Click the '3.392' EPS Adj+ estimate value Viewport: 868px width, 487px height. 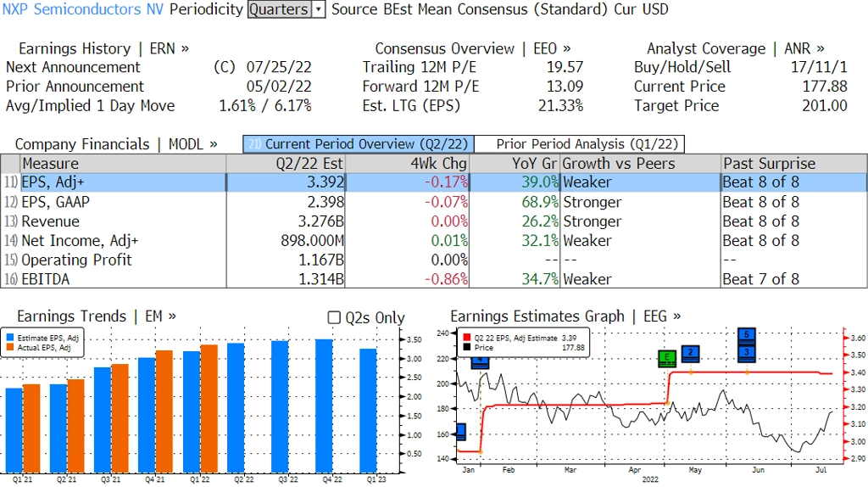(325, 182)
